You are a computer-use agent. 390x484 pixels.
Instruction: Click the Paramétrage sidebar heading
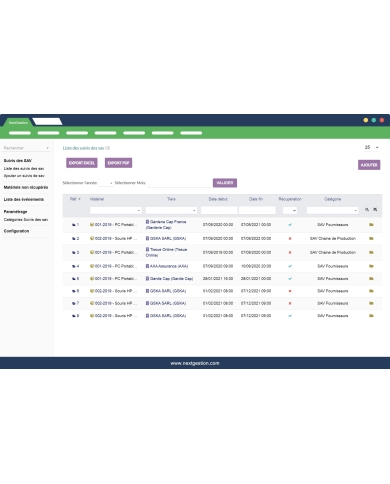click(x=15, y=212)
